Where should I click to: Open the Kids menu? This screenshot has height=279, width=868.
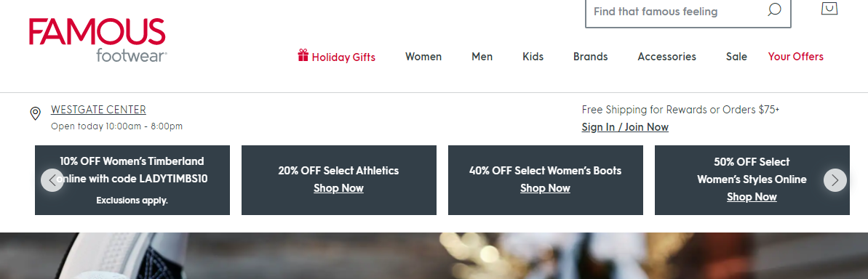[533, 57]
